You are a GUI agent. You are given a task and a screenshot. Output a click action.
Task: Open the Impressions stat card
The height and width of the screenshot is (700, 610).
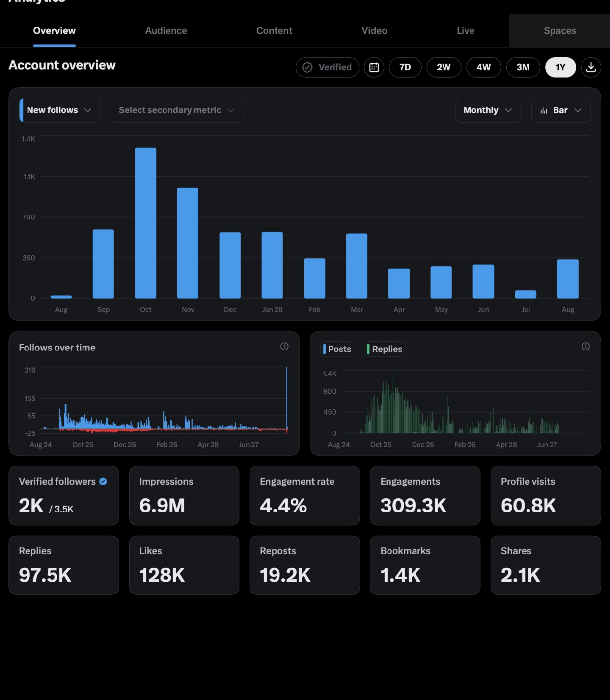(x=184, y=496)
